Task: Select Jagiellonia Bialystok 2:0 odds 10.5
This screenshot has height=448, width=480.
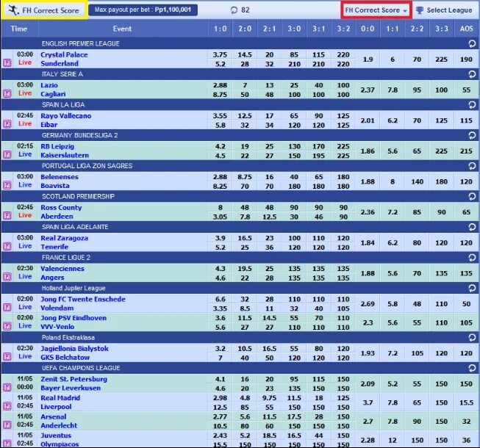Action: pyautogui.click(x=245, y=349)
